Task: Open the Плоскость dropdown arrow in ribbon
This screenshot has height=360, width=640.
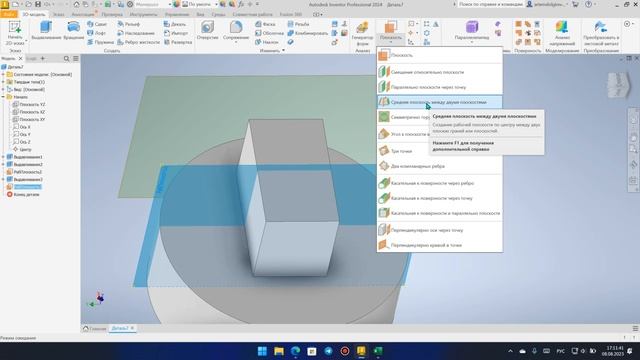Action: [x=391, y=42]
